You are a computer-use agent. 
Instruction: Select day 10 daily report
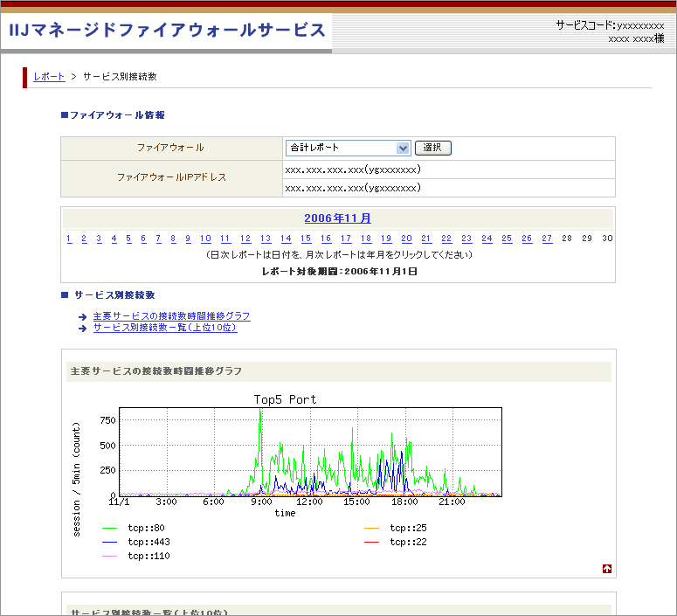pos(205,239)
